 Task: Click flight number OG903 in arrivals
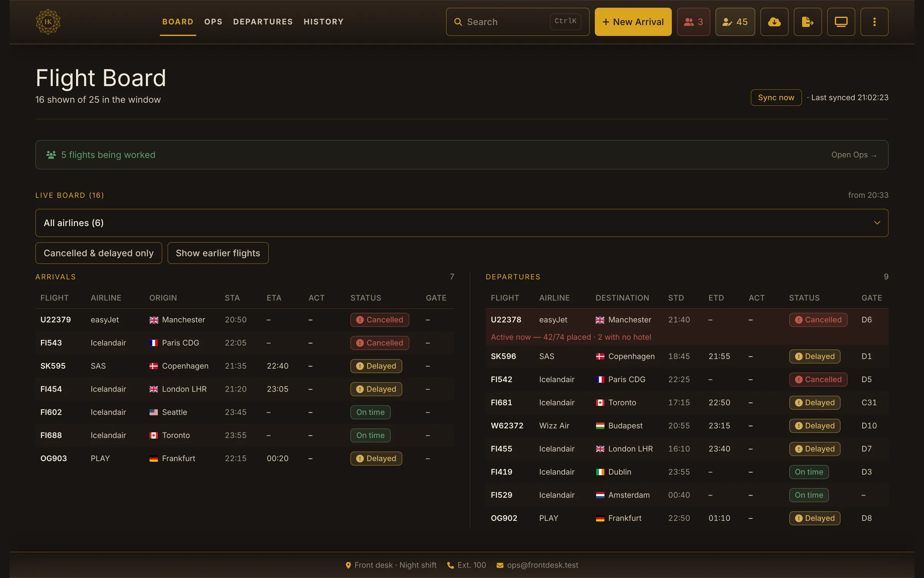tap(54, 459)
